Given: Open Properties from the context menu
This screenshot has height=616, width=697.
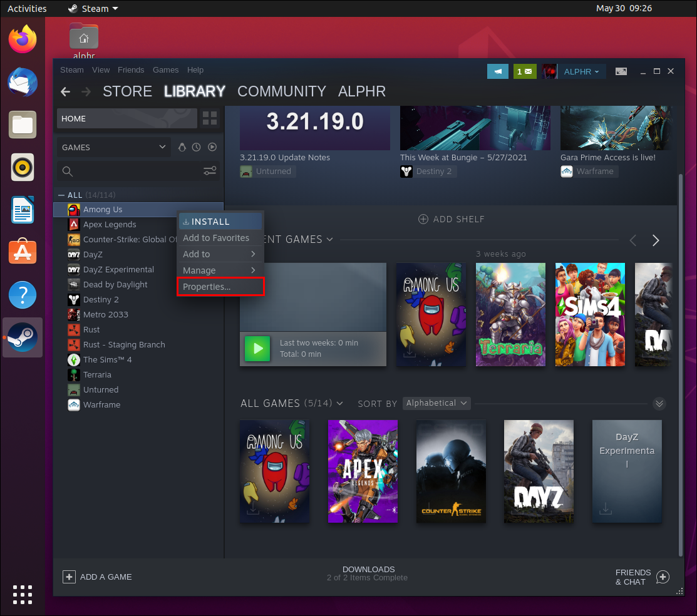Looking at the screenshot, I should 220,287.
